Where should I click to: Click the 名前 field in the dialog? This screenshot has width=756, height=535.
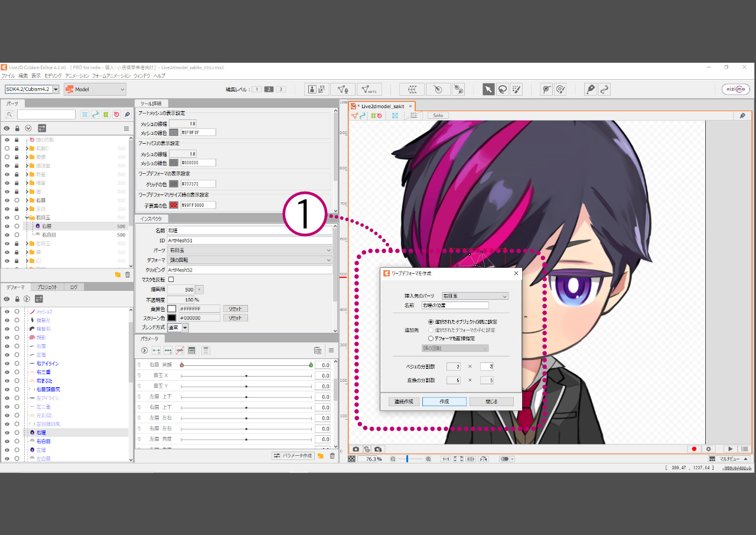(455, 306)
